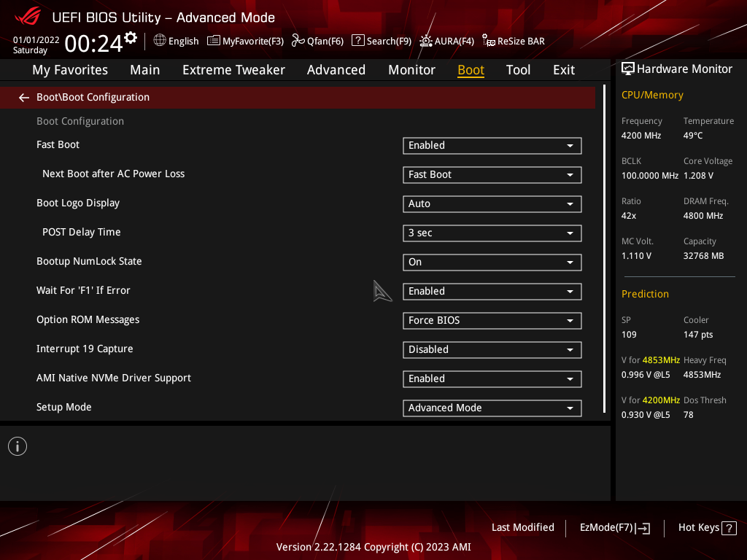Click the 49°C temperature value
This screenshot has width=747, height=560.
[x=693, y=136]
